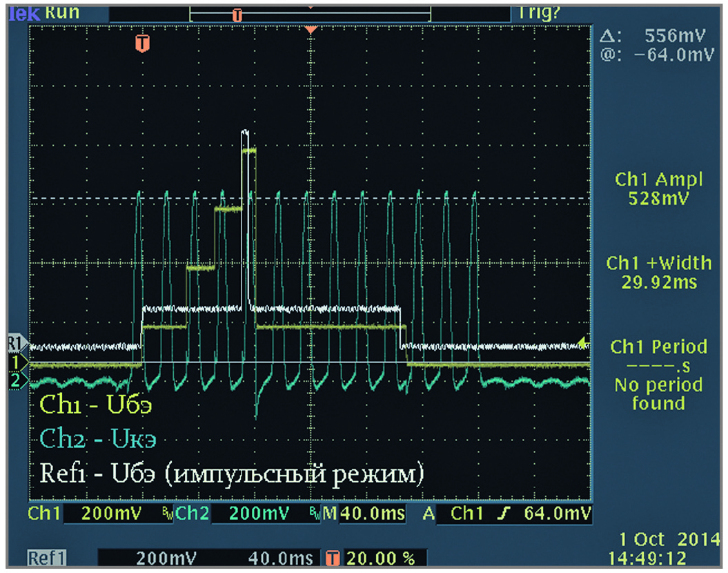Click the Ch2 ground reference marker
The image size is (728, 573).
[15, 380]
